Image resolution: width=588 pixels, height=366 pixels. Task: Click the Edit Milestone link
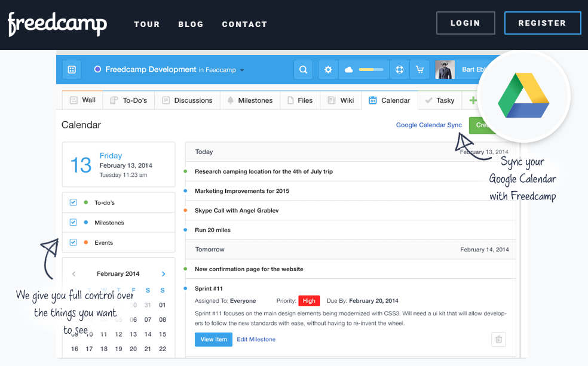coord(256,339)
